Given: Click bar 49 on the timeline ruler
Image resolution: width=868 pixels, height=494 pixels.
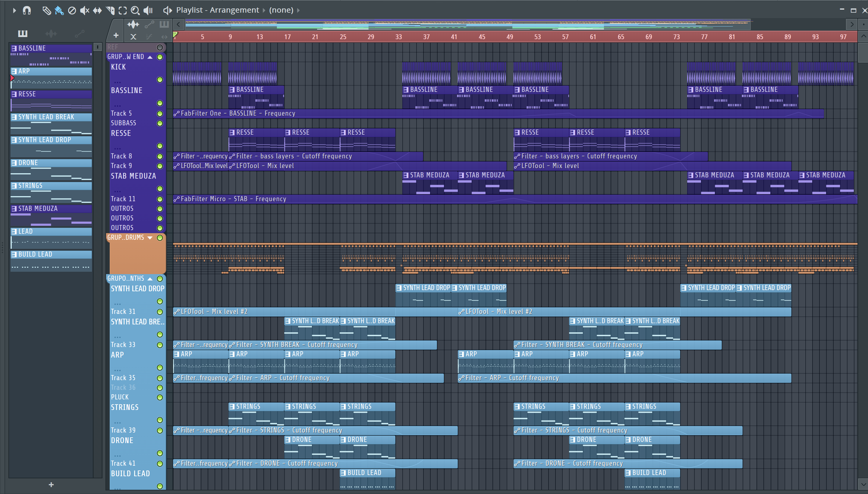Looking at the screenshot, I should pos(510,37).
